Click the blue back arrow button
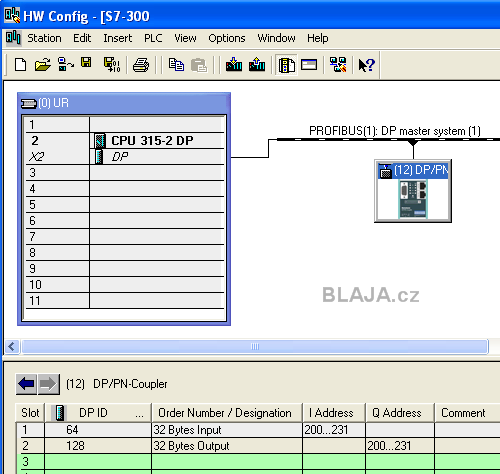 [x=26, y=384]
